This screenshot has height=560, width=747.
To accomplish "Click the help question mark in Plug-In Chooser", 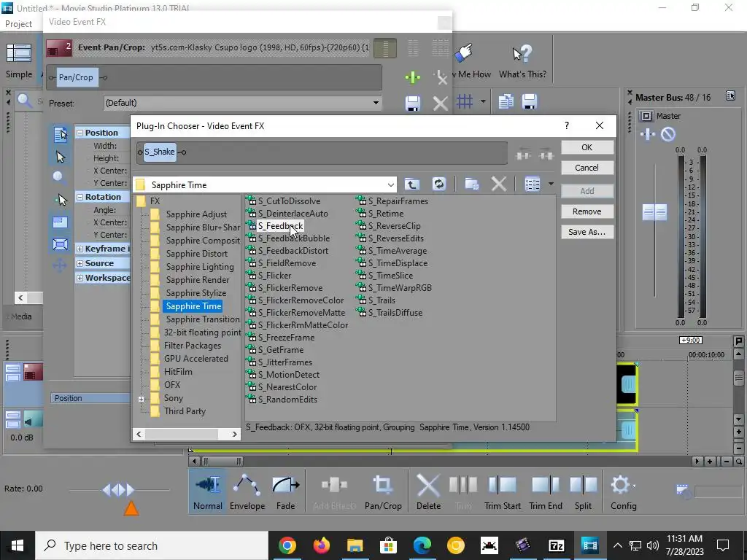I will (566, 125).
